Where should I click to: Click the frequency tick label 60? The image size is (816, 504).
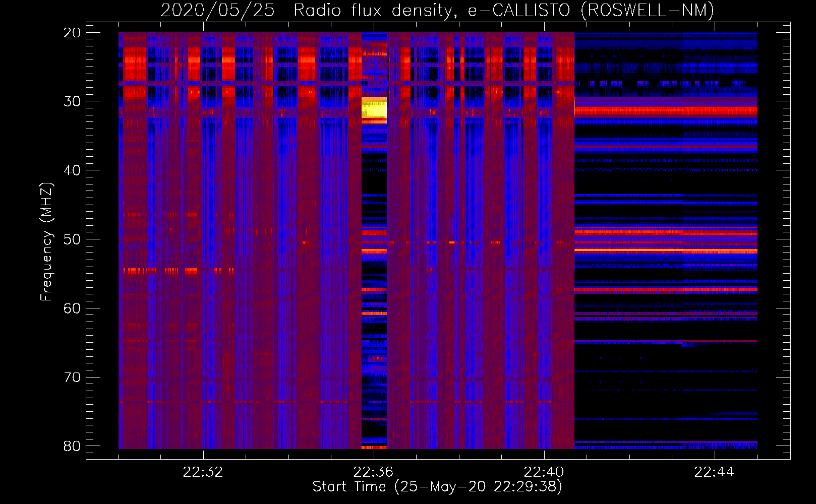[72, 308]
